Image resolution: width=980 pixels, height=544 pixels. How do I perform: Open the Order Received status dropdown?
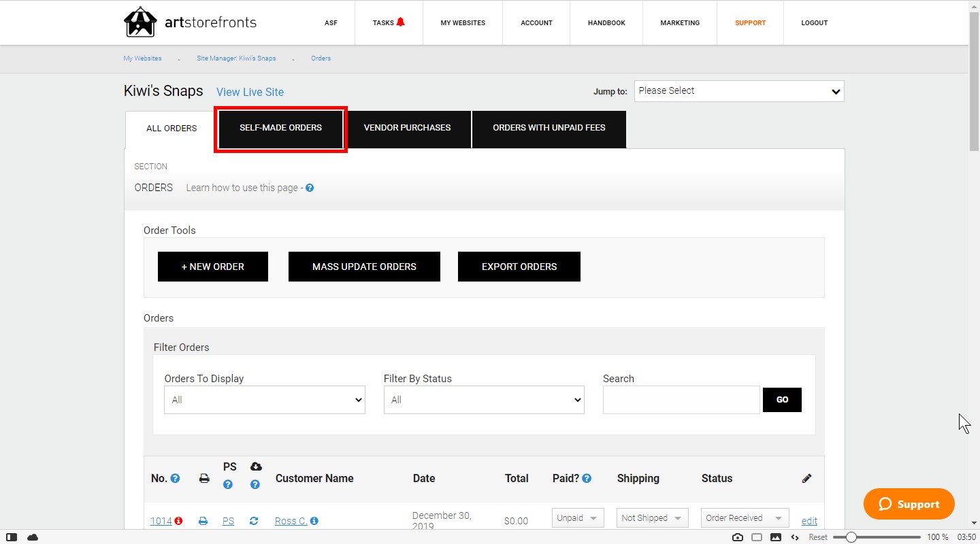click(x=744, y=517)
